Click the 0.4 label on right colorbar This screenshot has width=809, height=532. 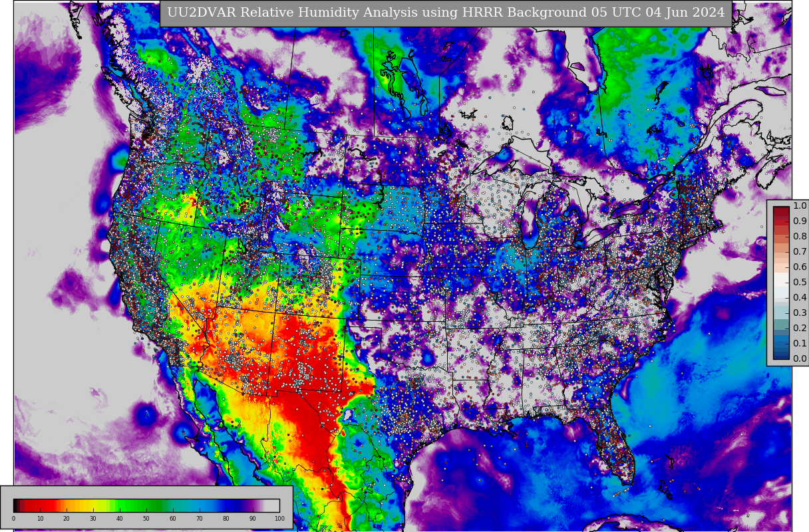(800, 298)
